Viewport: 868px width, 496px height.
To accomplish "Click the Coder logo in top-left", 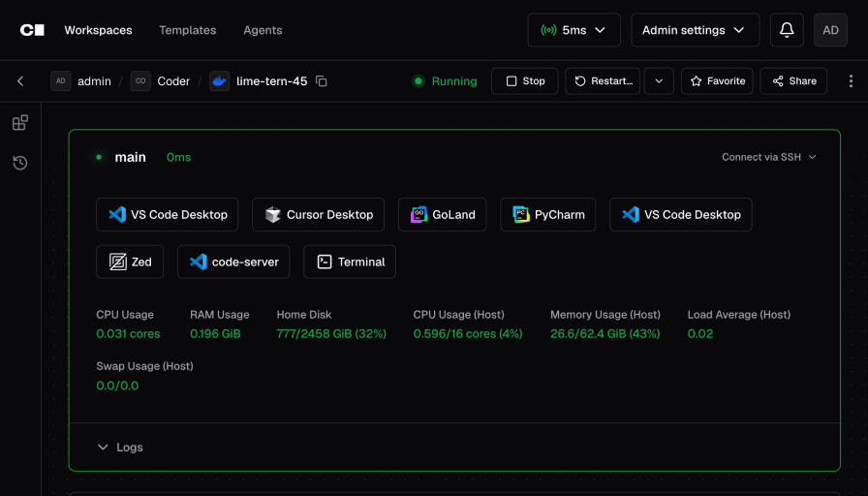I will tap(32, 30).
